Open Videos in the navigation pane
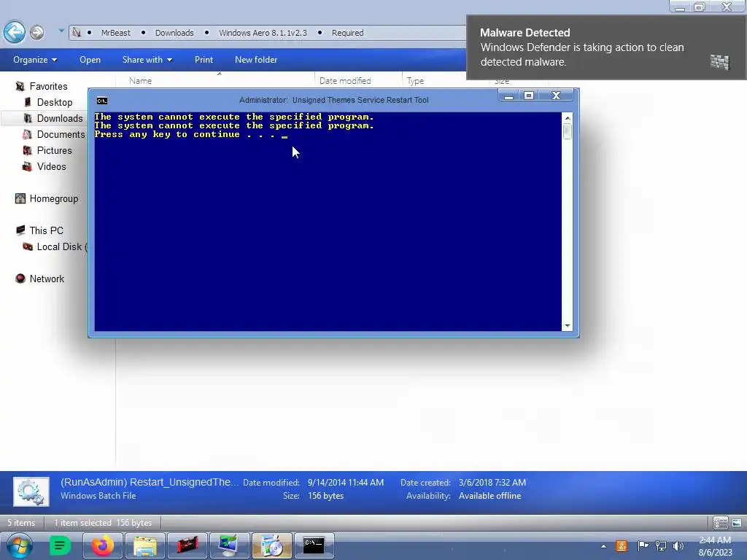This screenshot has height=560, width=747. pyautogui.click(x=52, y=167)
